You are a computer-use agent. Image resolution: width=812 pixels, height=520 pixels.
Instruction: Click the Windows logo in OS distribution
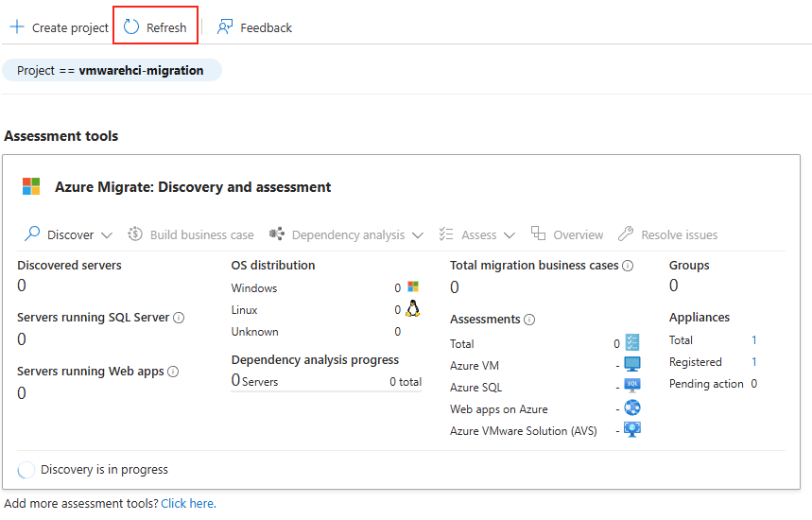pos(413,286)
